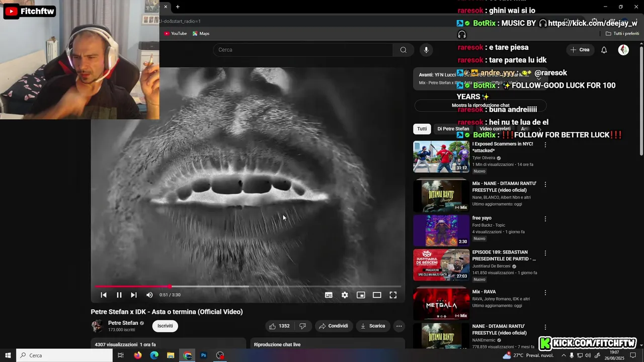Click Mostra la riproduzione chat

pyautogui.click(x=480, y=106)
